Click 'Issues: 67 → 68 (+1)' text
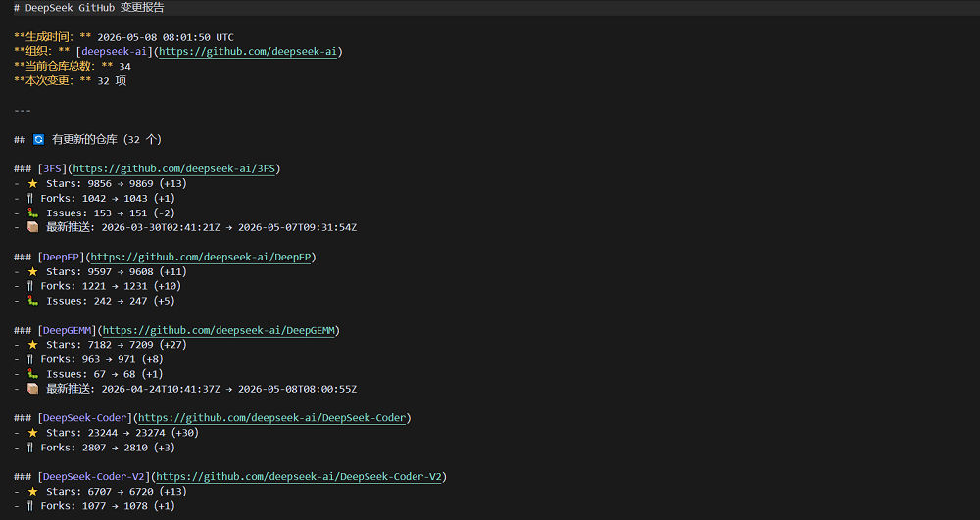Screen dimensions: 980x520 (105, 374)
